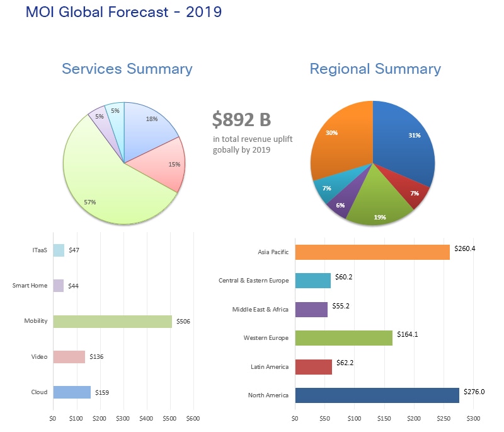Select the Mobility $506 bar

pyautogui.click(x=113, y=320)
